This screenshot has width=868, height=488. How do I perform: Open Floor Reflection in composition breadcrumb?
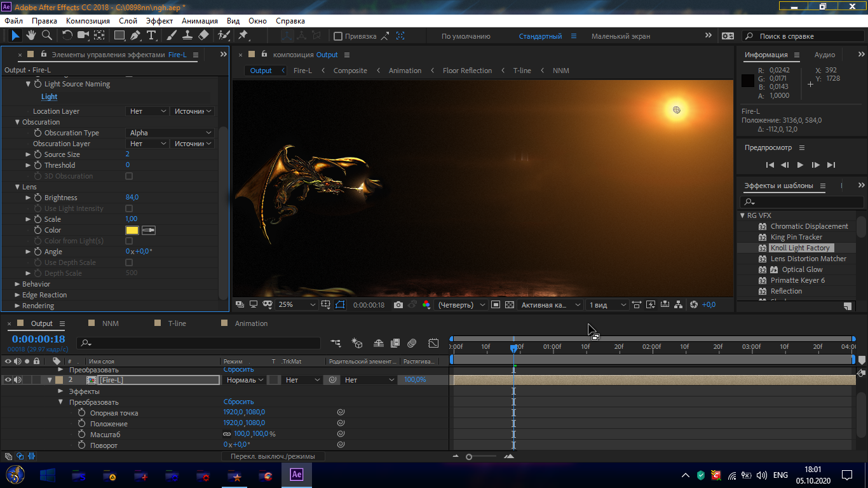click(467, 71)
